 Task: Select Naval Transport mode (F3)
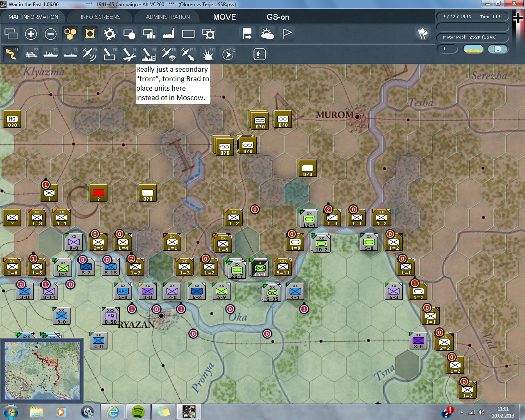click(x=50, y=54)
